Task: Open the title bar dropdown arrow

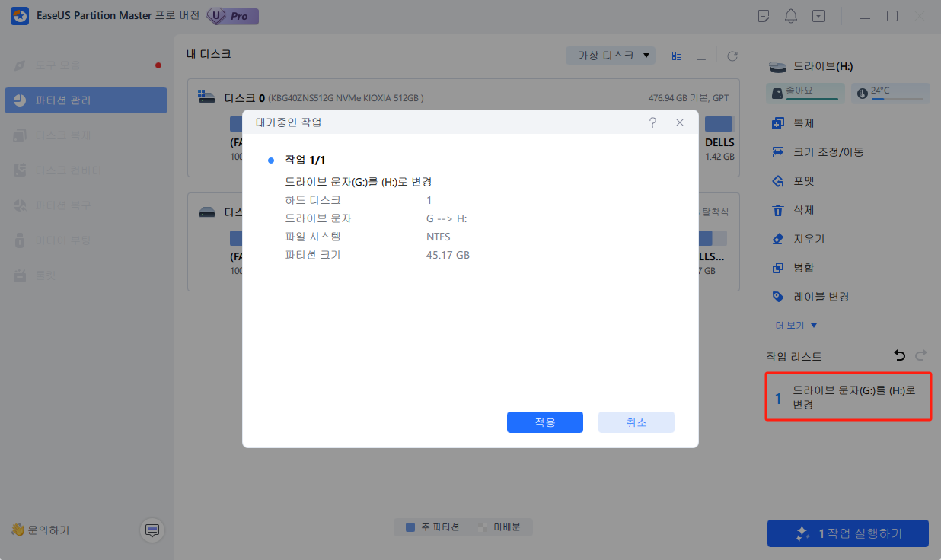Action: point(818,15)
